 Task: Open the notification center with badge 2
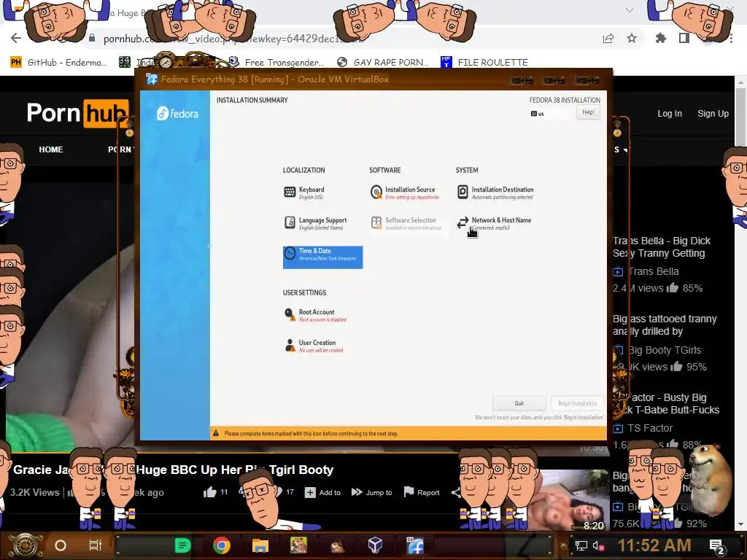(x=717, y=547)
